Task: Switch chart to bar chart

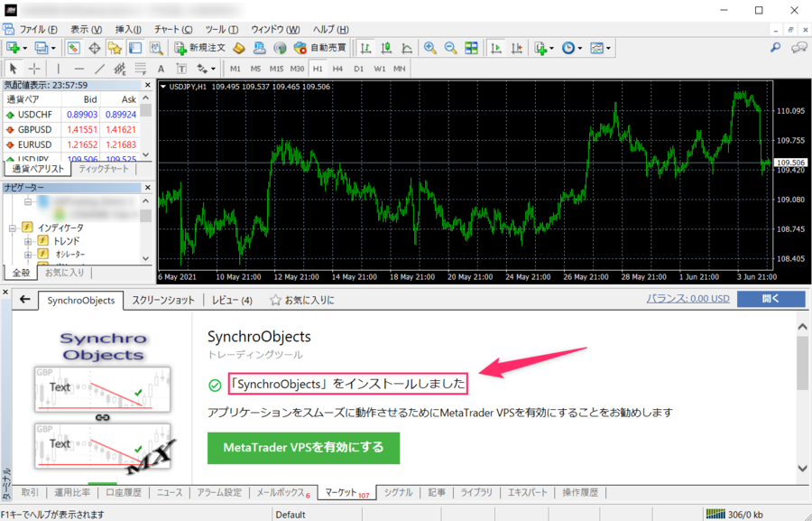Action: [x=365, y=48]
